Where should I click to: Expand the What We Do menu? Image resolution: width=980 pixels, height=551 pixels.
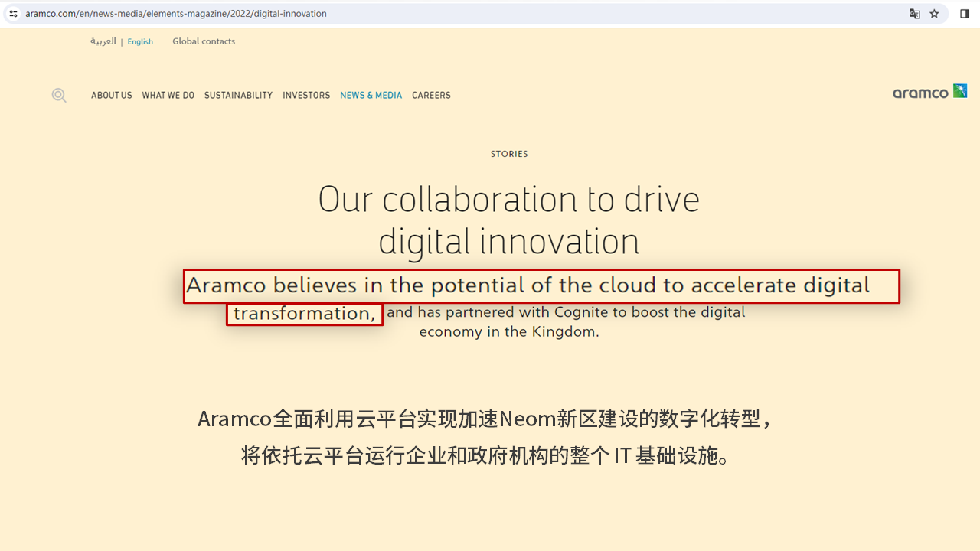[168, 96]
